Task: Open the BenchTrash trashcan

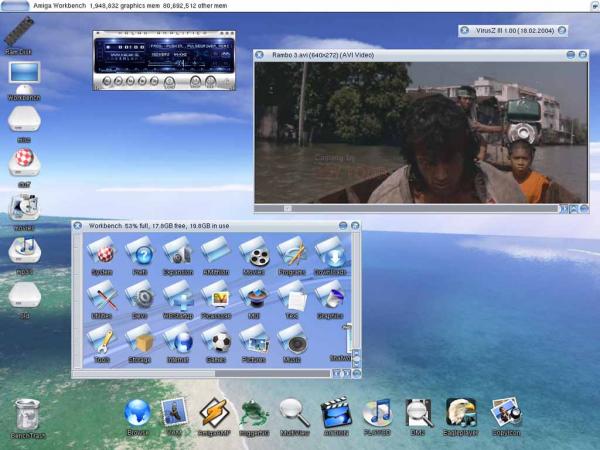Action: pyautogui.click(x=28, y=418)
